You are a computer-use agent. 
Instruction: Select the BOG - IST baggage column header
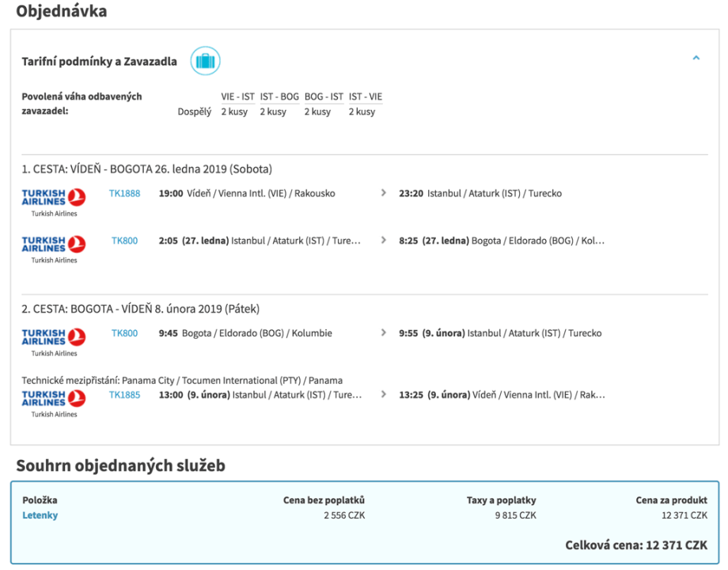click(324, 97)
